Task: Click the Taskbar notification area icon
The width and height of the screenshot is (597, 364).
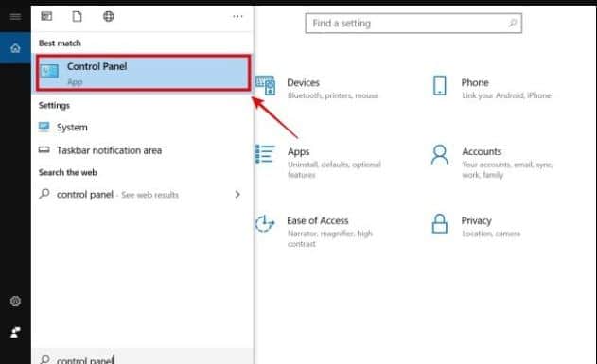Action: coord(44,150)
